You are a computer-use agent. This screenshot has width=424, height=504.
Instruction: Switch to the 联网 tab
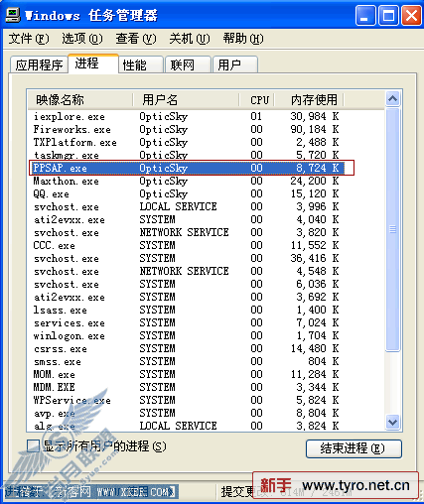189,64
